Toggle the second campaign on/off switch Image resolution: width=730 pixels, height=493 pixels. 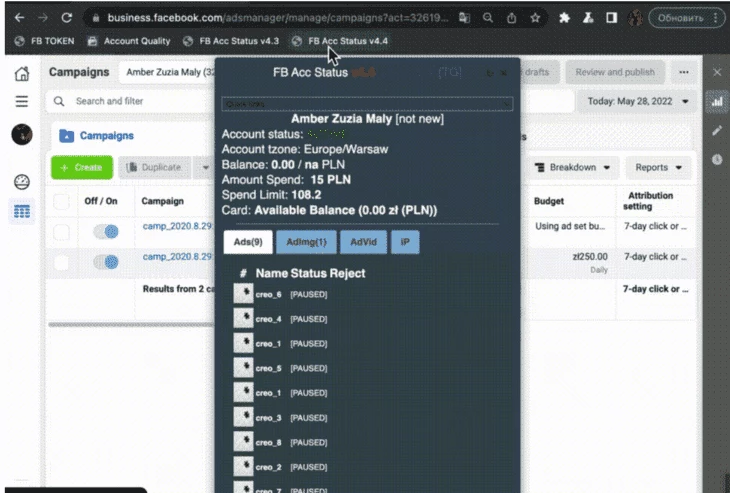click(106, 262)
